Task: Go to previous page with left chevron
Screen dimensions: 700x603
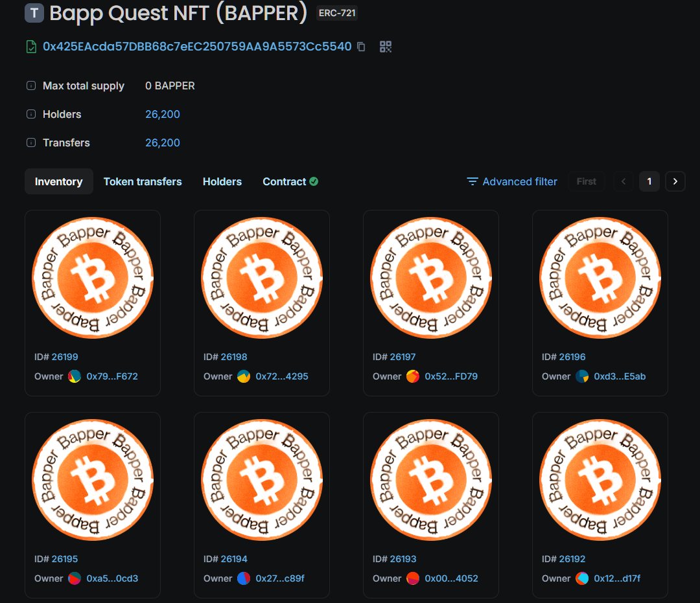Action: [x=624, y=181]
